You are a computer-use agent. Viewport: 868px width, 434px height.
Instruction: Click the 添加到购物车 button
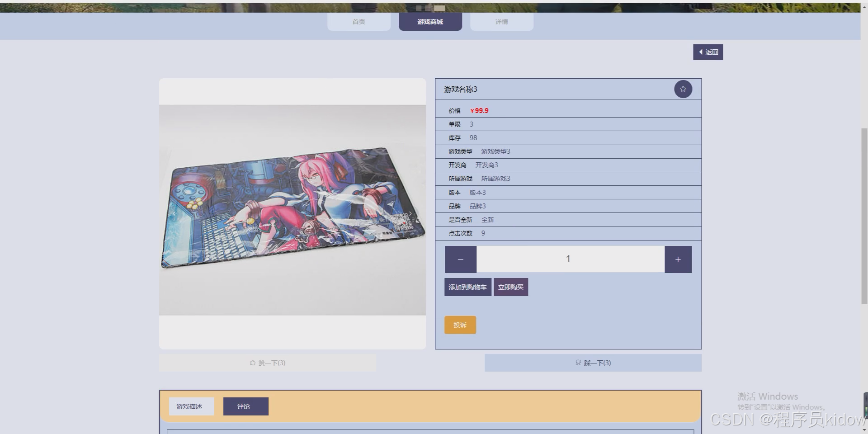(467, 287)
